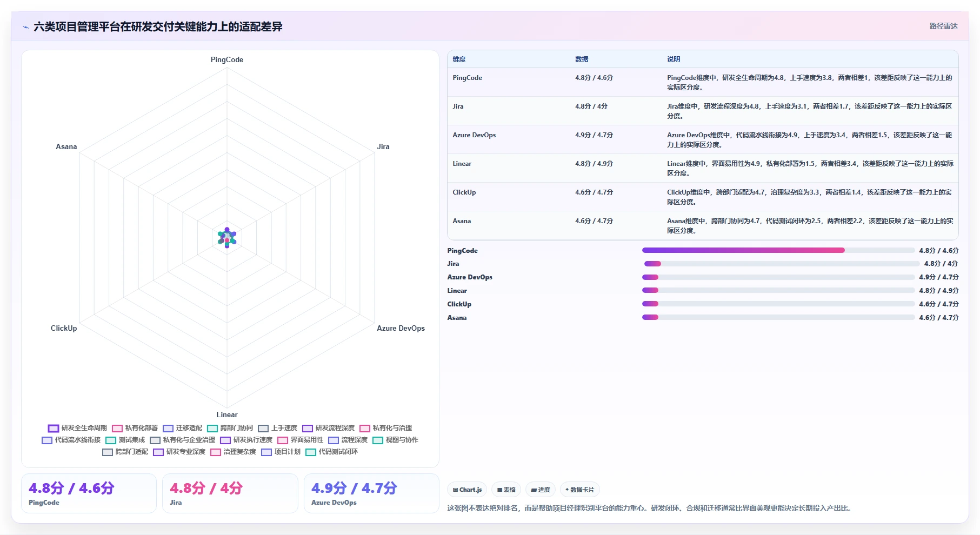This screenshot has height=535, width=980.
Task: Click the Jira radar axis label
Action: (383, 146)
